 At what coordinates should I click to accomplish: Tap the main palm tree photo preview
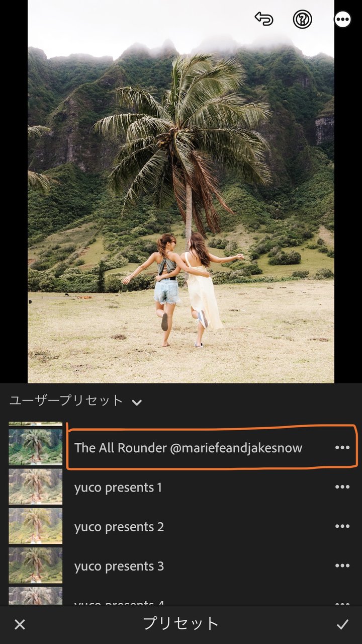point(181,192)
